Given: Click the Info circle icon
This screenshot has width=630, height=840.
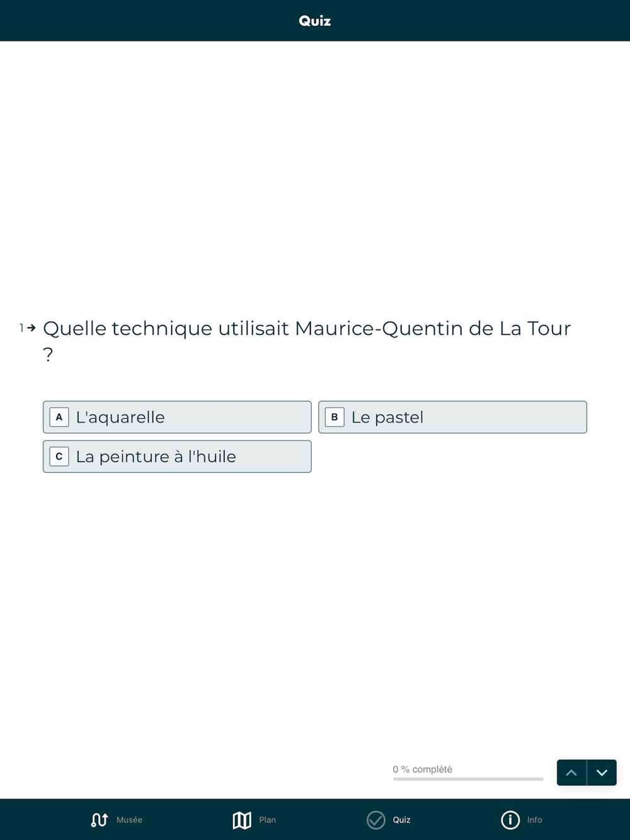Looking at the screenshot, I should [x=510, y=820].
